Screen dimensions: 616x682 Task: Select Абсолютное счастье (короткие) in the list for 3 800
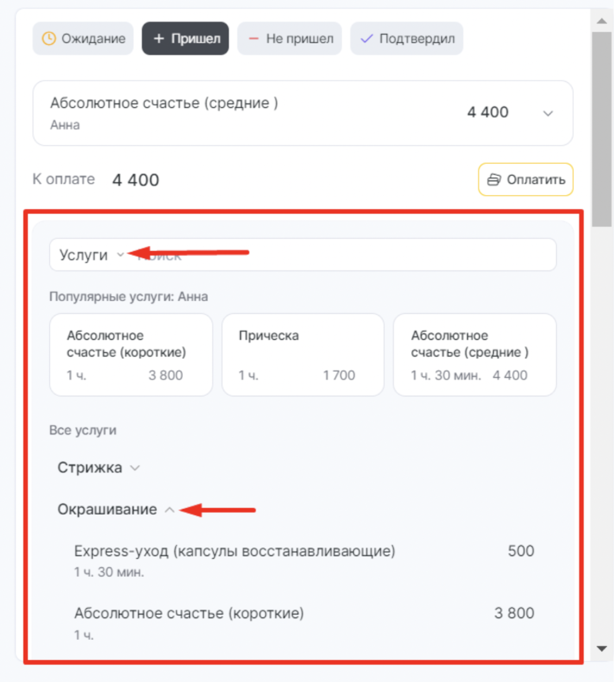[x=304, y=623]
